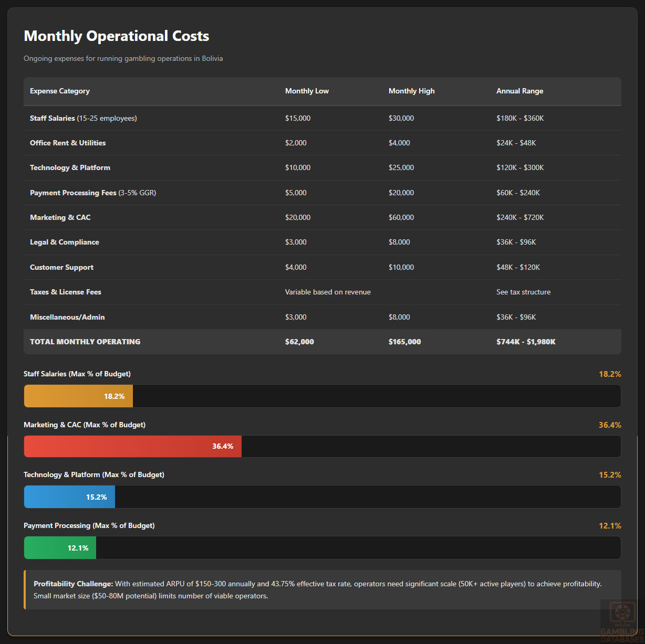Click the green Payment Processing bar
Image resolution: width=645 pixels, height=644 pixels.
click(x=60, y=548)
